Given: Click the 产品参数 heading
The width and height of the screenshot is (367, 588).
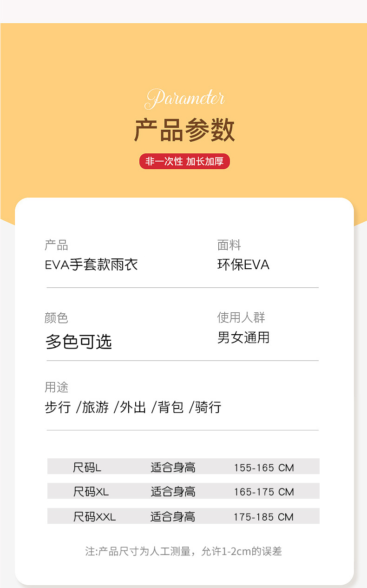Looking at the screenshot, I should [x=184, y=130].
